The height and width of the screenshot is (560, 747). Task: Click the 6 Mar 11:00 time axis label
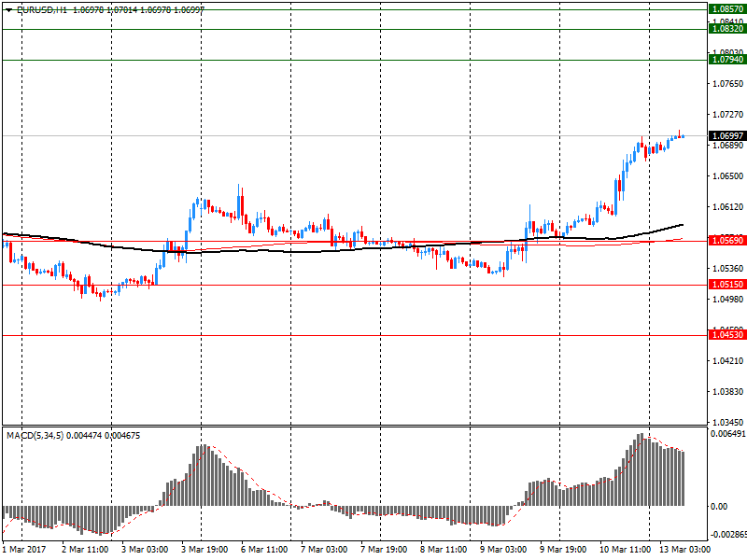coord(264,550)
